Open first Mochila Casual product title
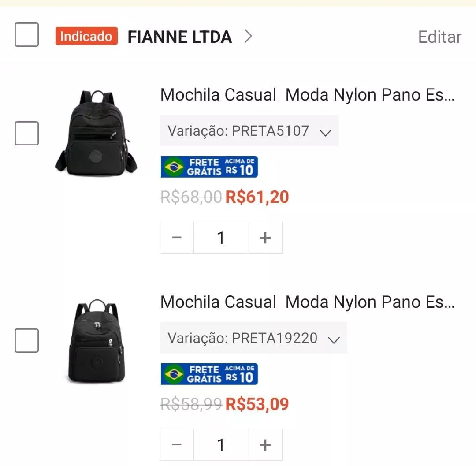This screenshot has height=466, width=476. point(307,95)
